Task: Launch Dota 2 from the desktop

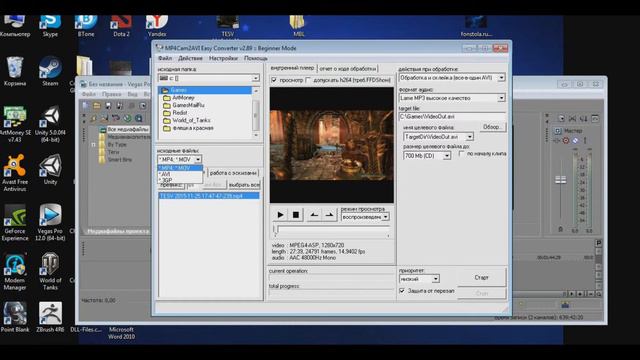Action: coord(121,26)
